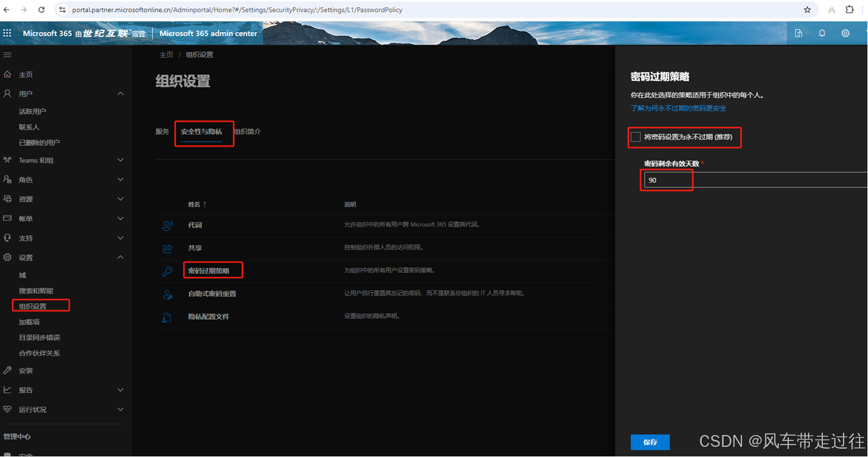Viewport: 868px width, 457px height.
Task: Collapse the 用户 section chevron
Action: click(x=121, y=94)
